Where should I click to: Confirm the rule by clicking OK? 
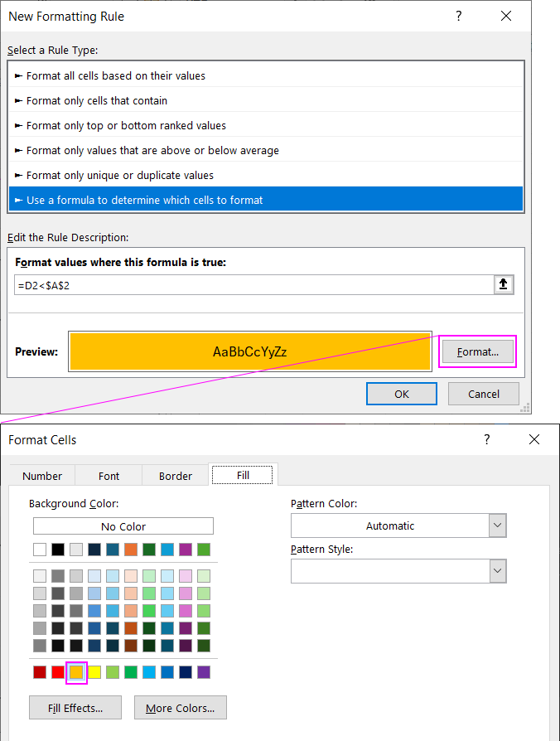[x=402, y=394]
